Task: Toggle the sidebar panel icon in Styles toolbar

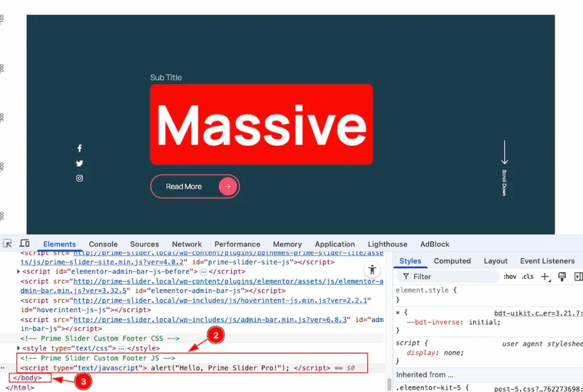Action: click(x=577, y=277)
